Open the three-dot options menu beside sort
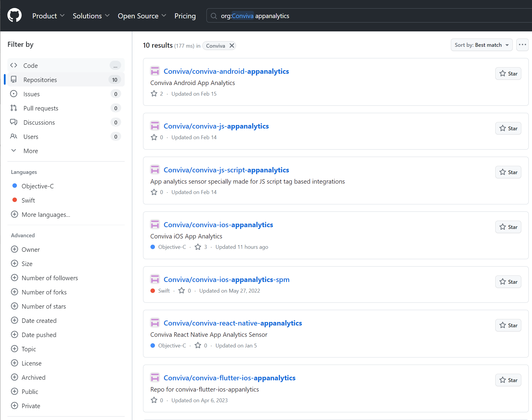532x420 pixels. [522, 45]
